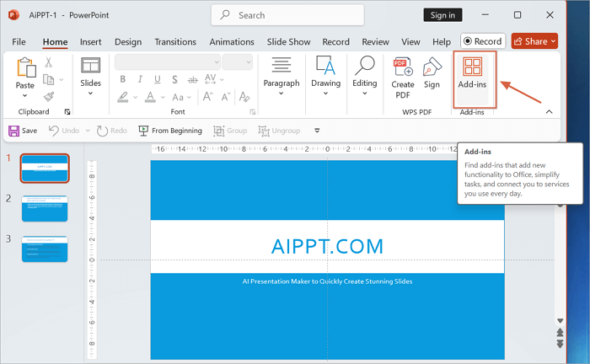Viewport: 590px width, 364px height.
Task: Switch to the Animations tab
Action: [x=232, y=42]
